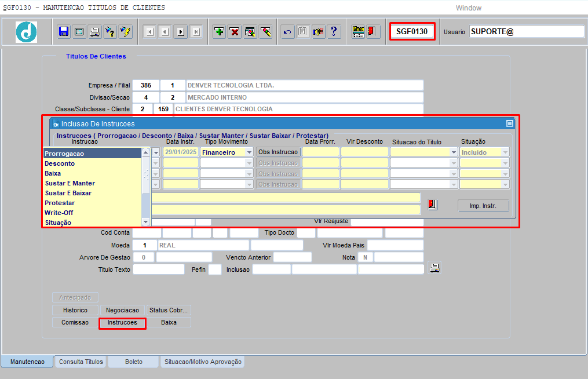The height and width of the screenshot is (379, 588).
Task: Click the undo arrow icon
Action: pyautogui.click(x=287, y=31)
